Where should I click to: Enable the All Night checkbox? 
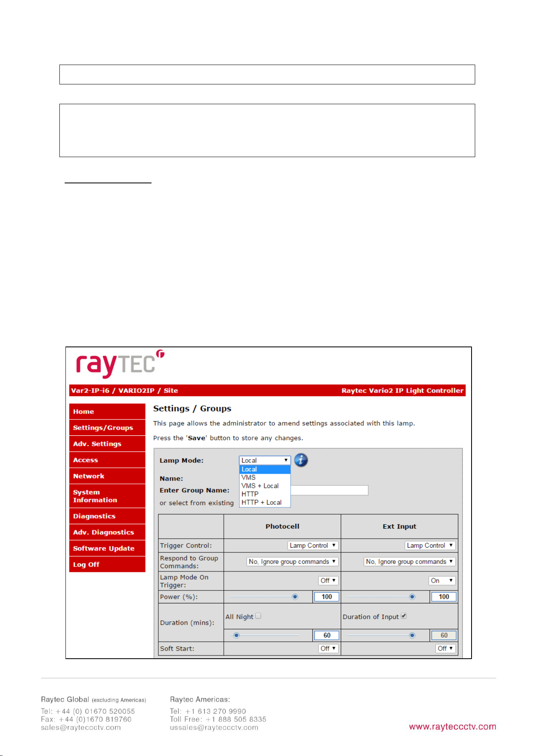point(258,616)
